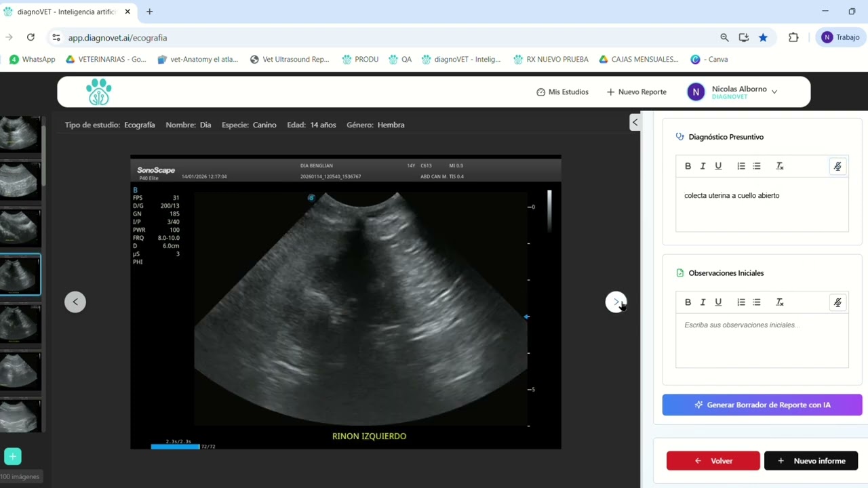Viewport: 868px width, 488px height.
Task: Click the Diagnóstico Presuntivo text area
Action: point(762,204)
